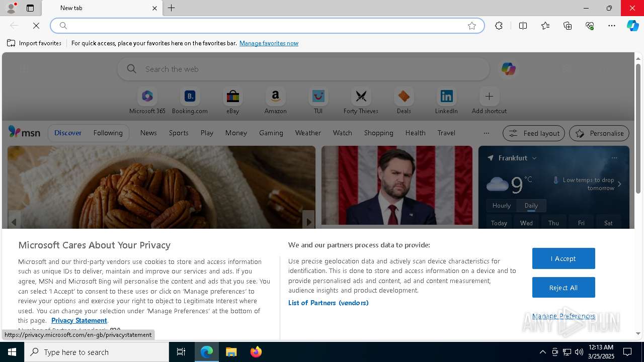Launch Firefox from taskbar
Screen dimensions: 644x362
pos(256,352)
